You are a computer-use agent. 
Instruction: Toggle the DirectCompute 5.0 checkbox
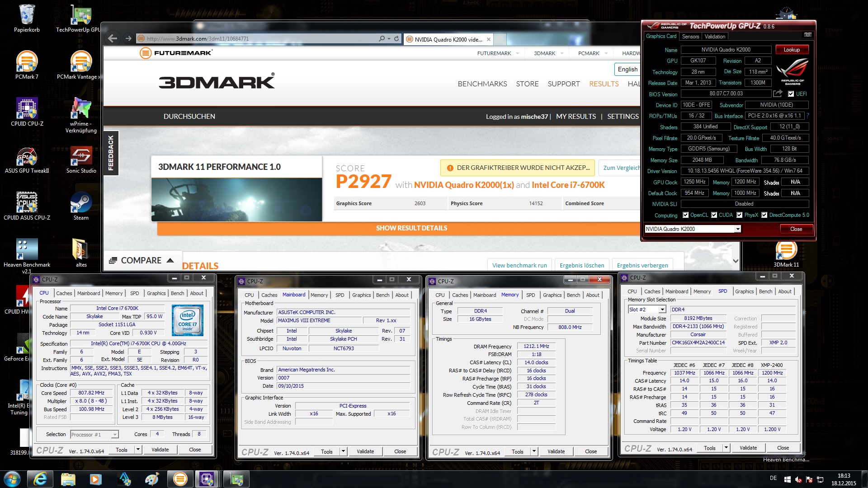point(764,215)
